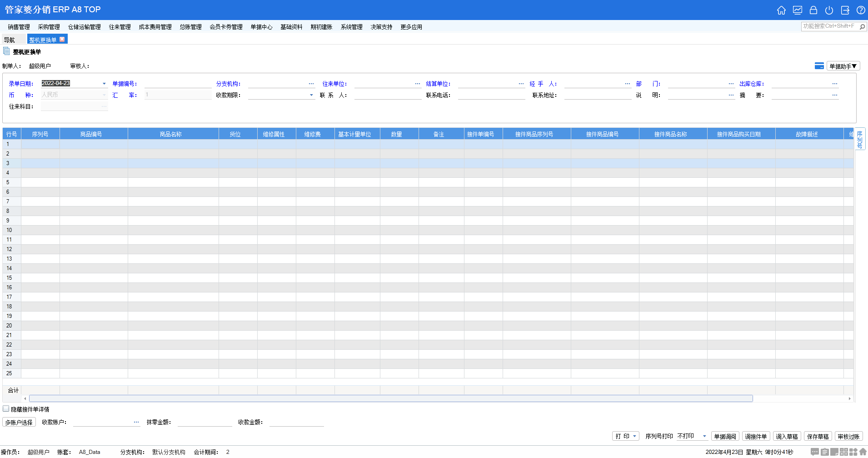Click the 保存草稿 button

[x=818, y=436]
